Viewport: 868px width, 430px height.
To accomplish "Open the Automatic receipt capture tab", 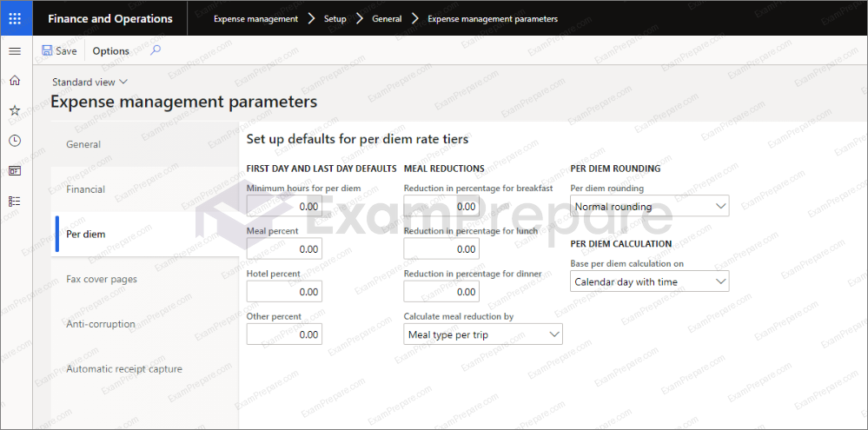I will click(x=145, y=368).
